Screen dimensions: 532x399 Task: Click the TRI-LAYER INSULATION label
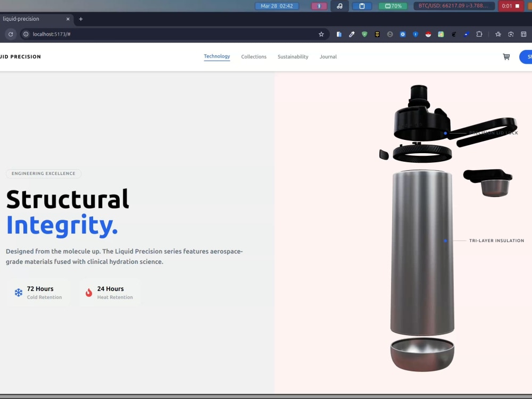point(496,240)
